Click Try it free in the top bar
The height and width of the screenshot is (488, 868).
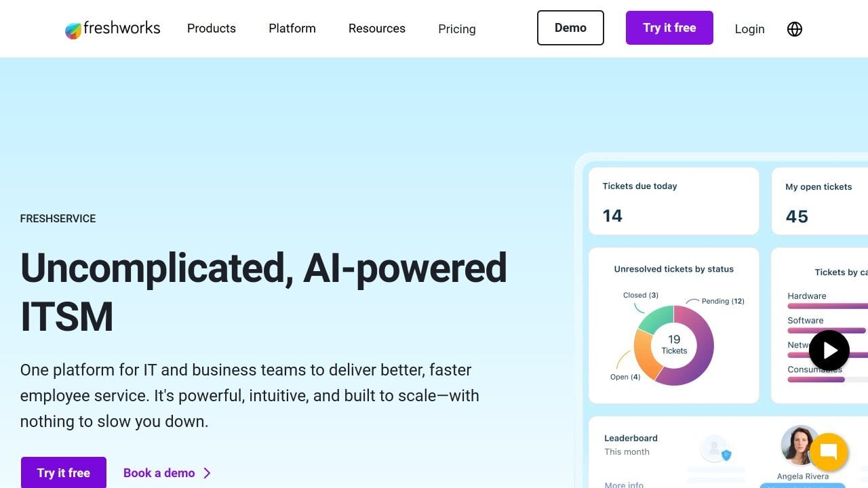coord(669,28)
